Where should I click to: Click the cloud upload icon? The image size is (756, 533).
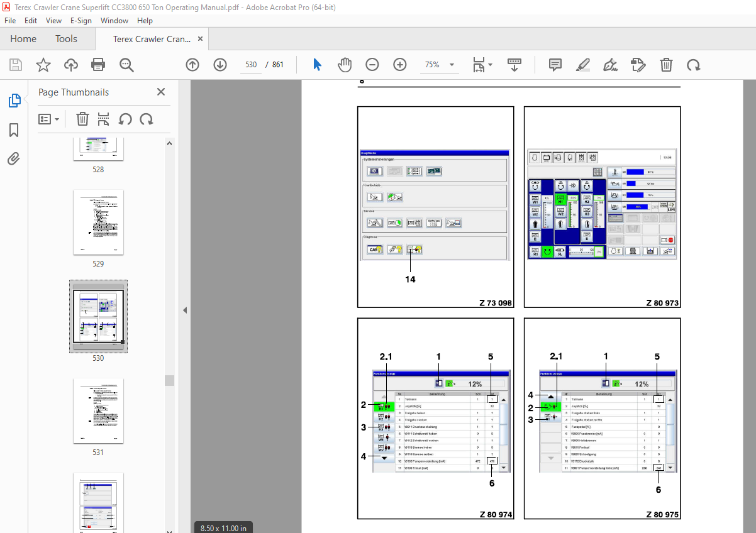pos(71,65)
